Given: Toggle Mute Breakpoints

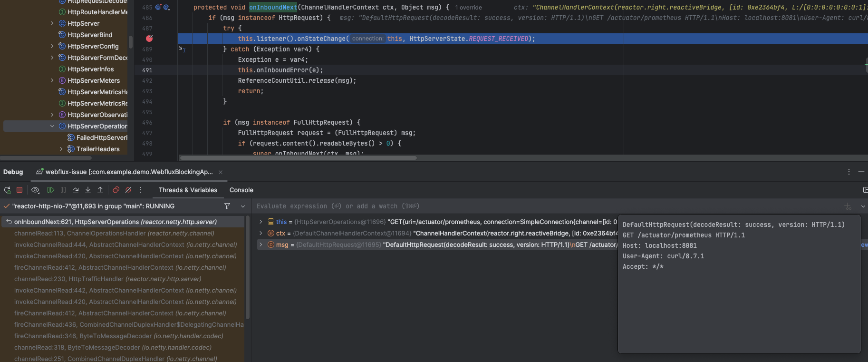Looking at the screenshot, I should [x=128, y=190].
